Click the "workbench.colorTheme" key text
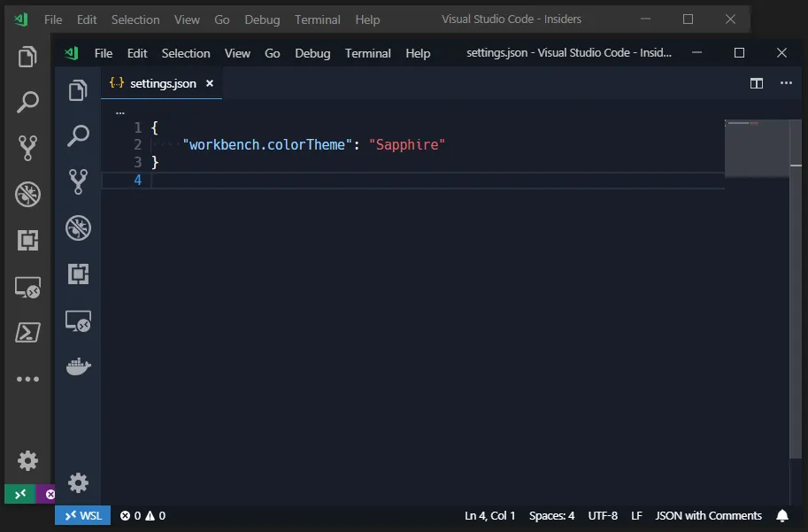The image size is (808, 532). (x=267, y=145)
